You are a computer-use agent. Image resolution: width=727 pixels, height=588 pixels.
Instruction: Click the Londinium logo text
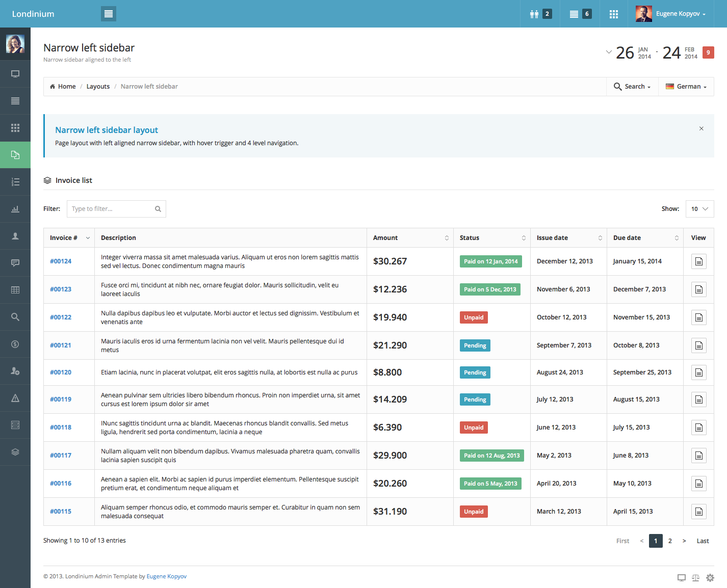(x=33, y=14)
